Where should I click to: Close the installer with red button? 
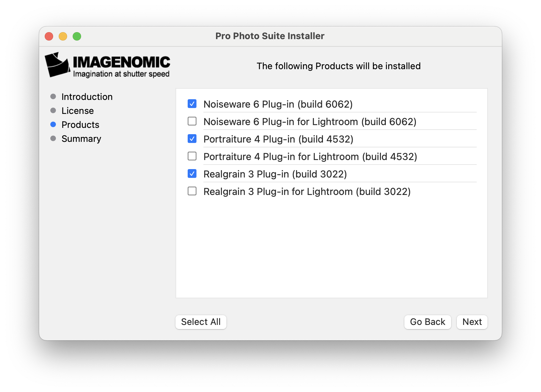(x=49, y=36)
